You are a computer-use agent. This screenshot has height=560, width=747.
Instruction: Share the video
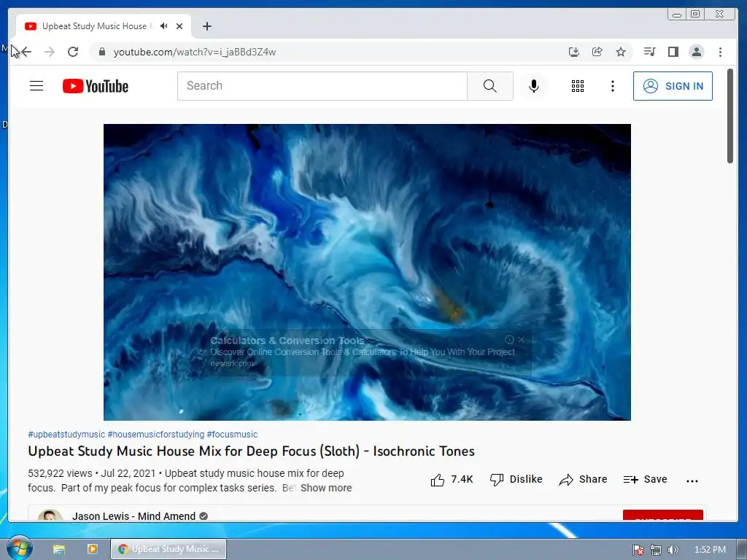(583, 480)
